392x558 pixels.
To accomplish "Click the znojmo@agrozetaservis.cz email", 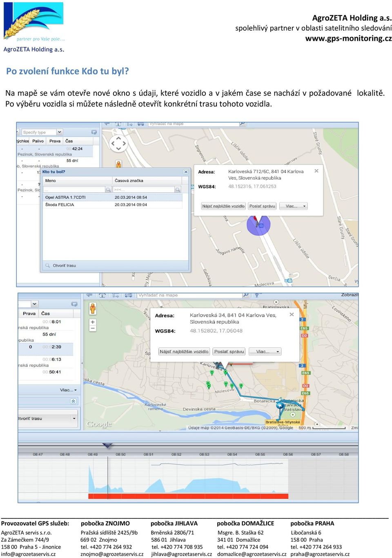I will coord(112,554).
